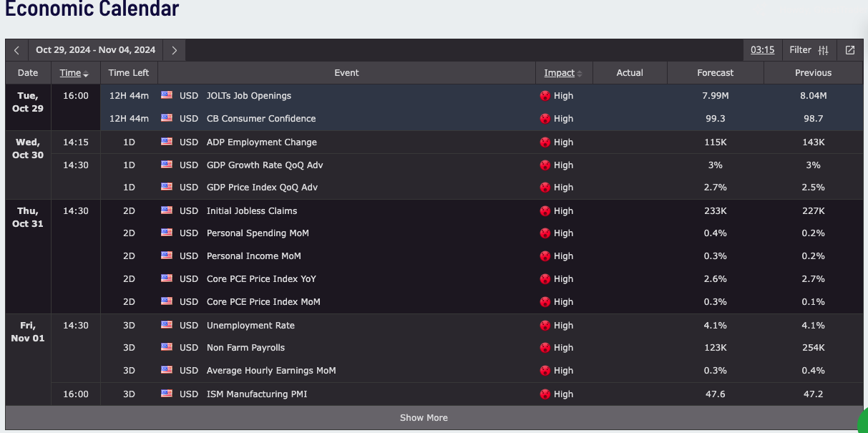Click the Filter sliders icon
Viewport: 868px width, 433px height.
tap(823, 50)
